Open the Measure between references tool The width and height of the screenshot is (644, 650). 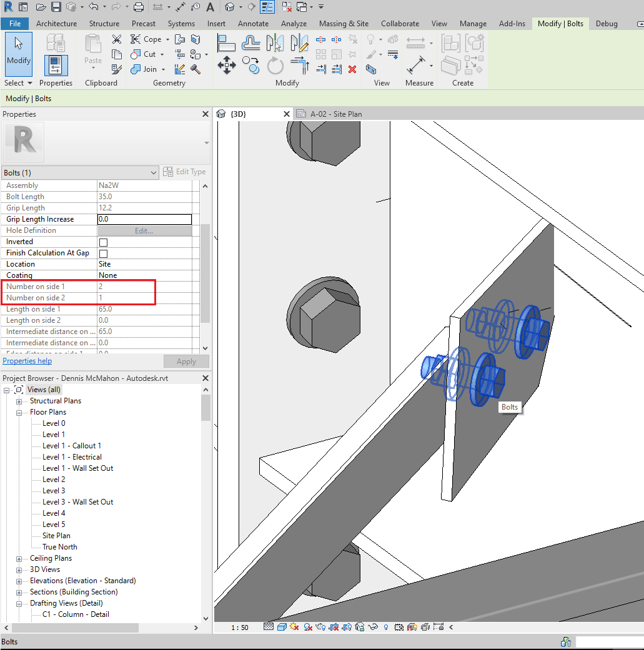(415, 65)
